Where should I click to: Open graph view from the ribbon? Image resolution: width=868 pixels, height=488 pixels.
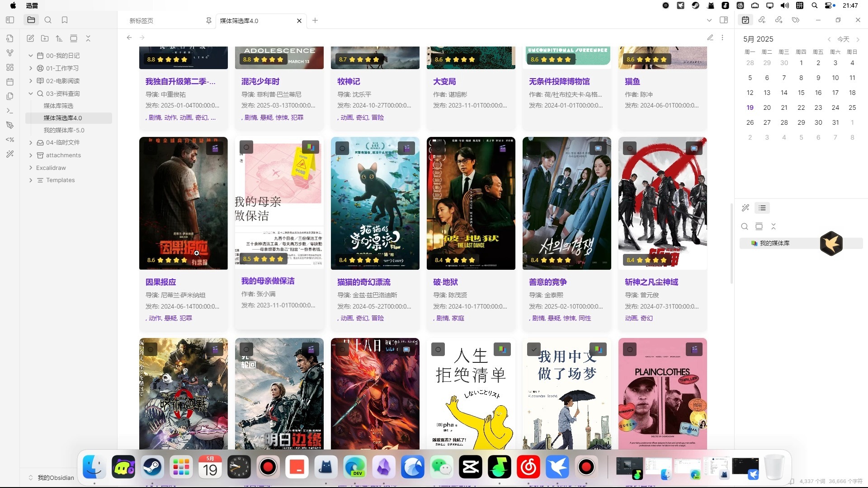[10, 53]
